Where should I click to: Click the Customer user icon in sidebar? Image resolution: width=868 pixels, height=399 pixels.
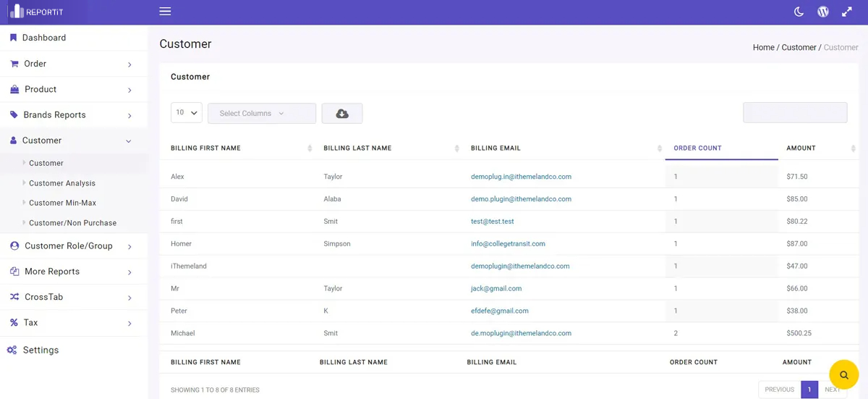(13, 140)
